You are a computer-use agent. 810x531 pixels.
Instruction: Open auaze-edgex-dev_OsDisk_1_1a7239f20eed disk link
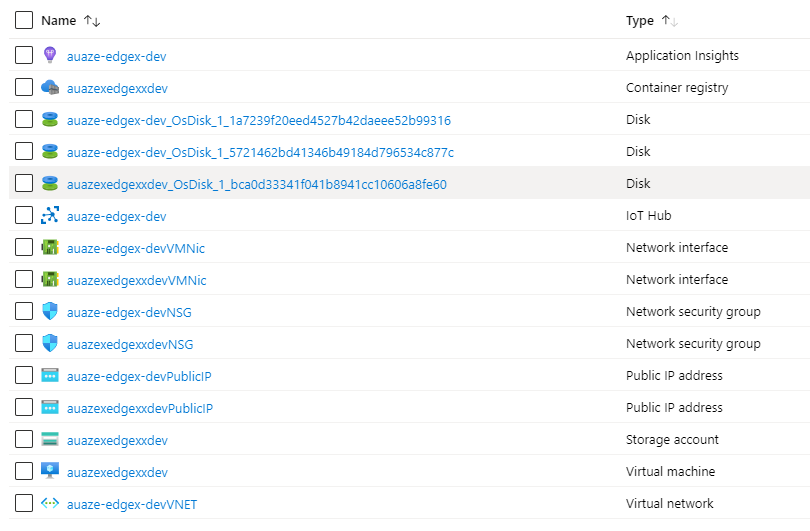[259, 120]
